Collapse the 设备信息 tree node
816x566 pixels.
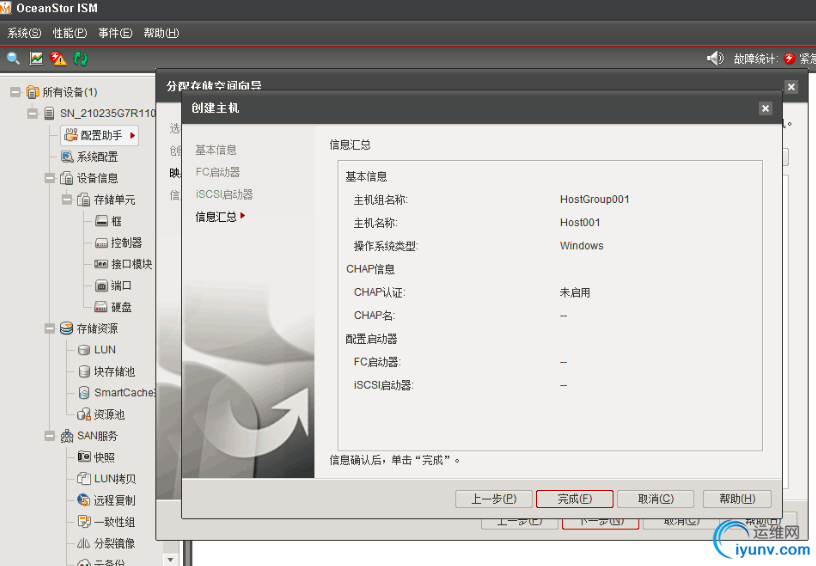(50, 178)
